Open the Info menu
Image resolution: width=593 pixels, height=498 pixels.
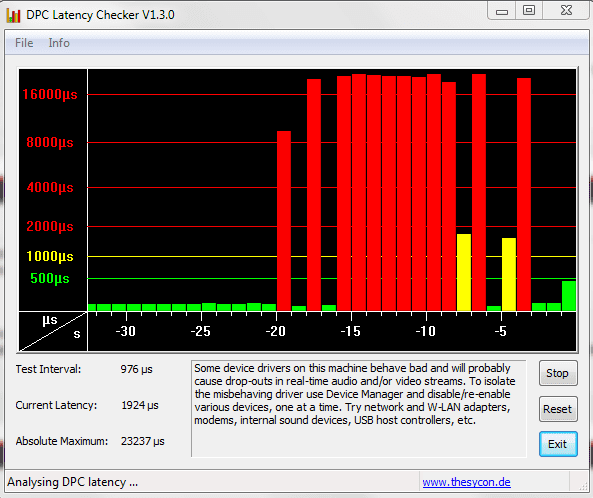(59, 43)
